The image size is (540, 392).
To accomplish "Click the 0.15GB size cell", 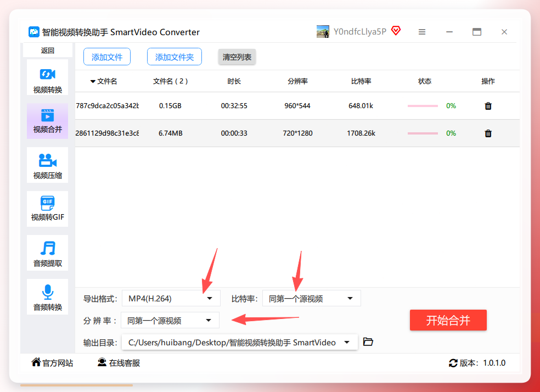I will click(x=170, y=106).
